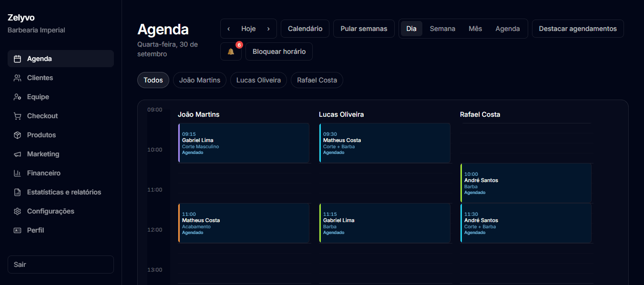The image size is (644, 285).
Task: Filter agenda by Lucas Oliveira chip
Action: point(259,80)
